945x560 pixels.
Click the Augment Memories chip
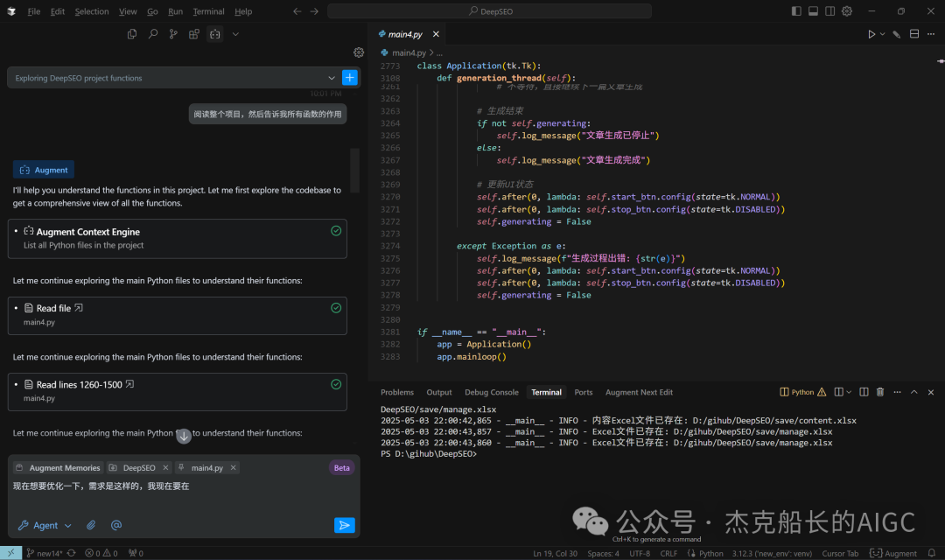[x=58, y=468]
